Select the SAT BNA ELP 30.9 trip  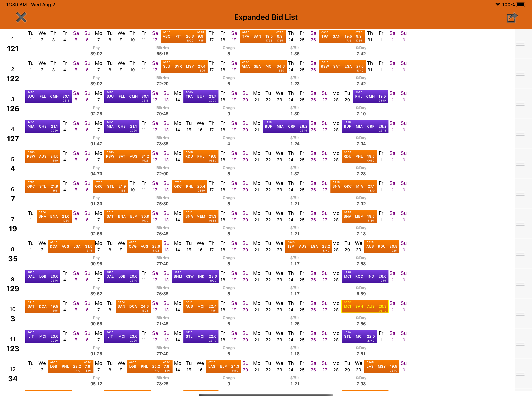click(128, 216)
